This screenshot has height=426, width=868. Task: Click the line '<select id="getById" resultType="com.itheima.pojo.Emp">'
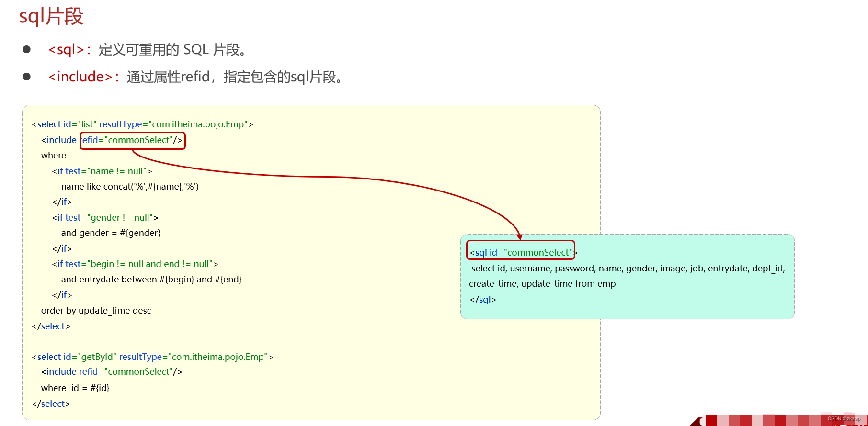coord(152,357)
